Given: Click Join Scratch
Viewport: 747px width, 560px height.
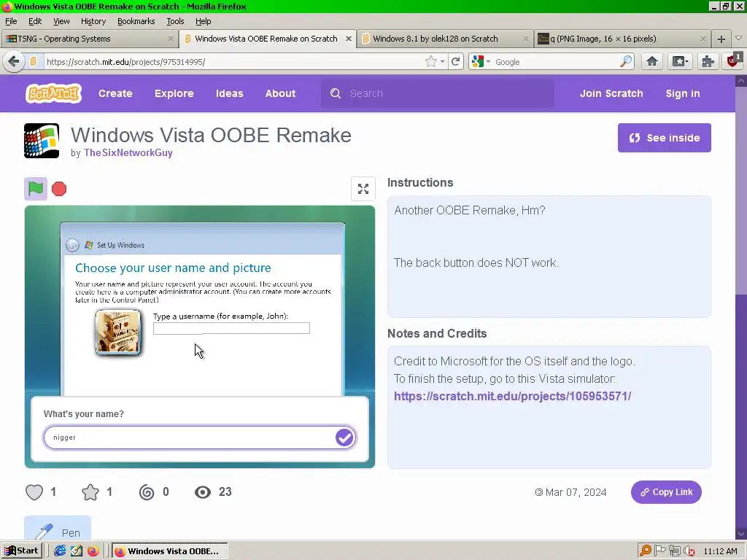Looking at the screenshot, I should coord(611,93).
